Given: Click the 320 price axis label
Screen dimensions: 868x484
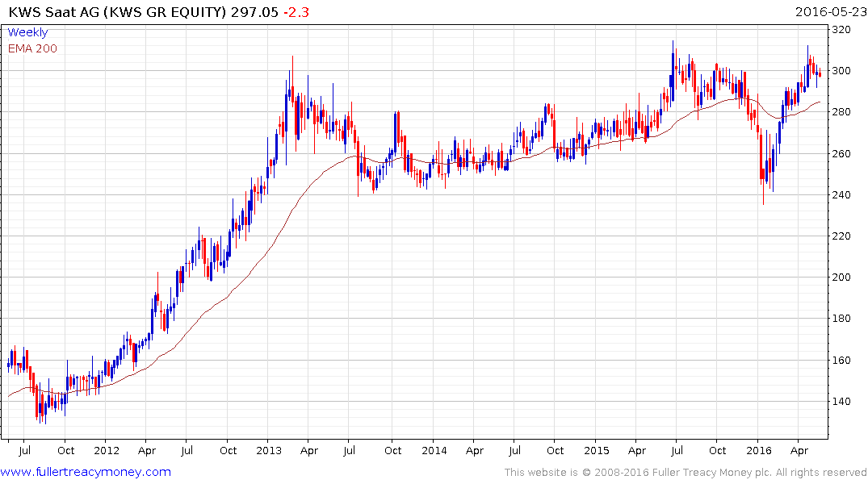Looking at the screenshot, I should coord(841,29).
